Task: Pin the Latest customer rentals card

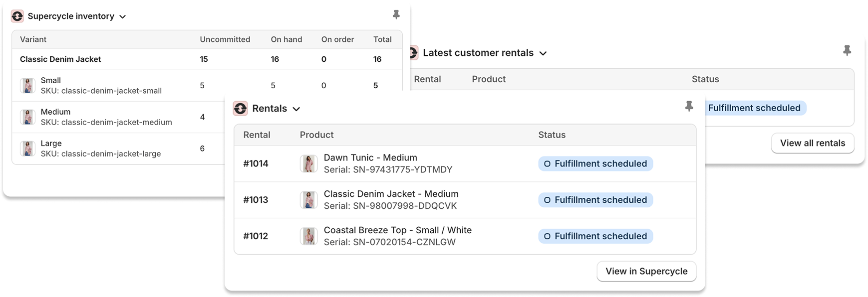Action: (847, 50)
